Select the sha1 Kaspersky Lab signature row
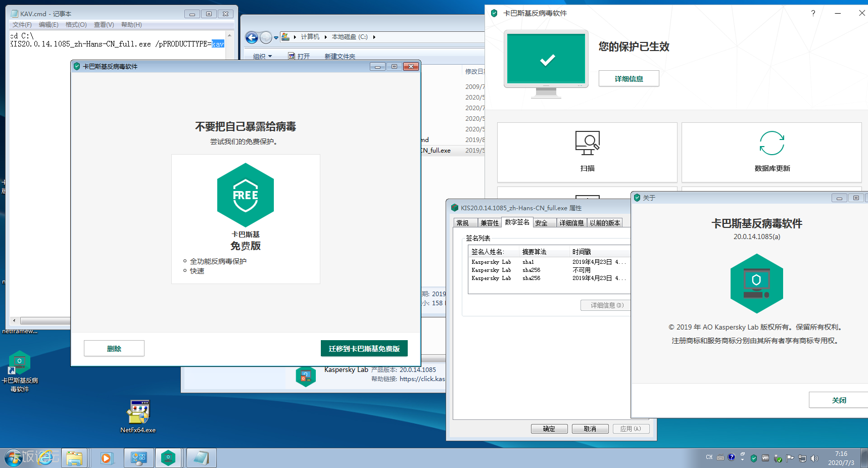868x468 pixels. [x=550, y=262]
